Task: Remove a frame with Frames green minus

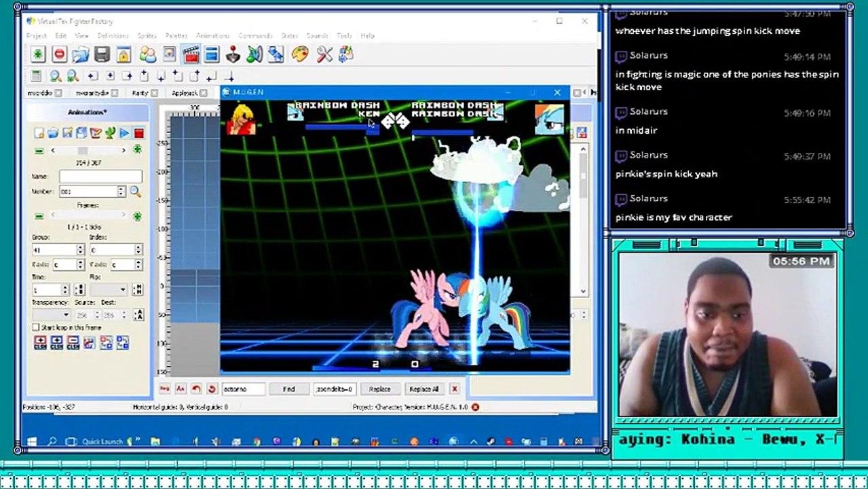Action: 39,216
